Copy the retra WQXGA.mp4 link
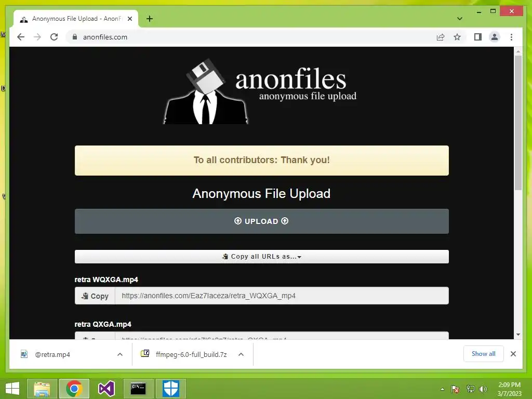The image size is (532, 399). 95,296
